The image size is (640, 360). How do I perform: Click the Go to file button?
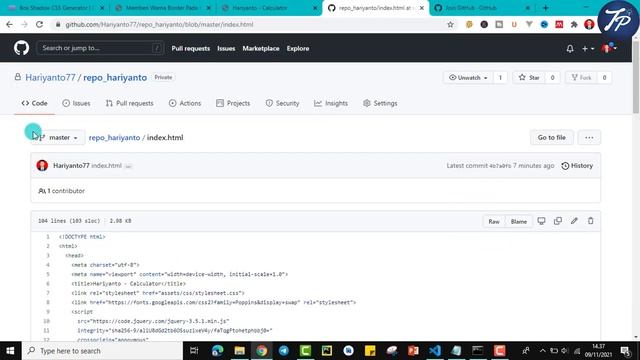tap(551, 138)
